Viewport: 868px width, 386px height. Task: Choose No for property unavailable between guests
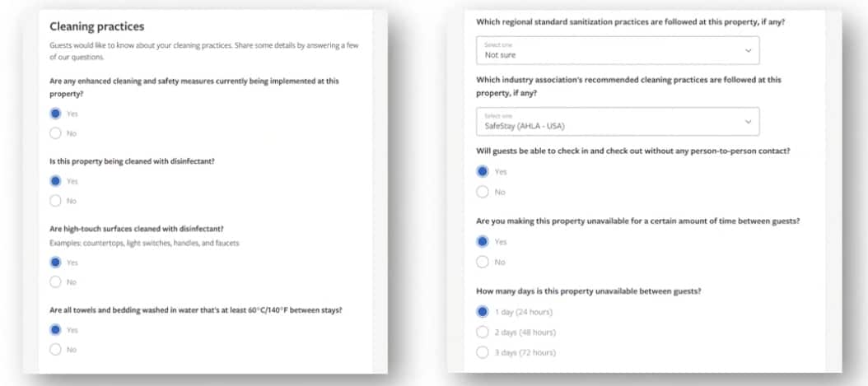[483, 262]
